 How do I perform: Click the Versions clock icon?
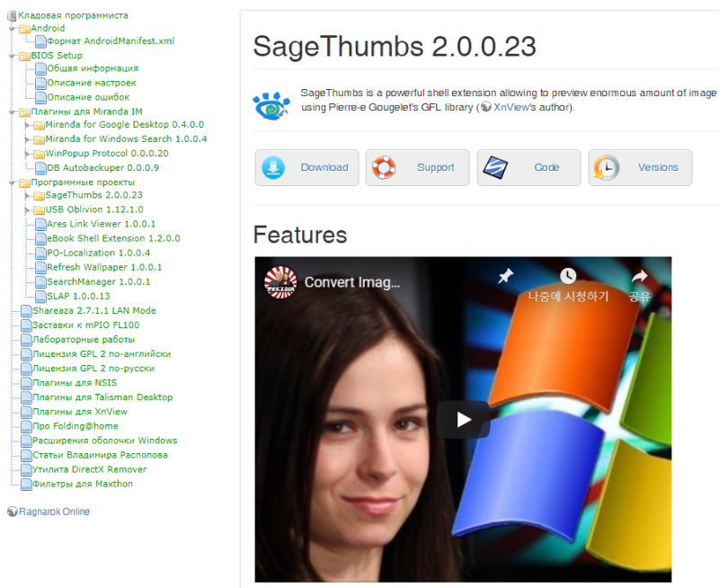pyautogui.click(x=606, y=168)
